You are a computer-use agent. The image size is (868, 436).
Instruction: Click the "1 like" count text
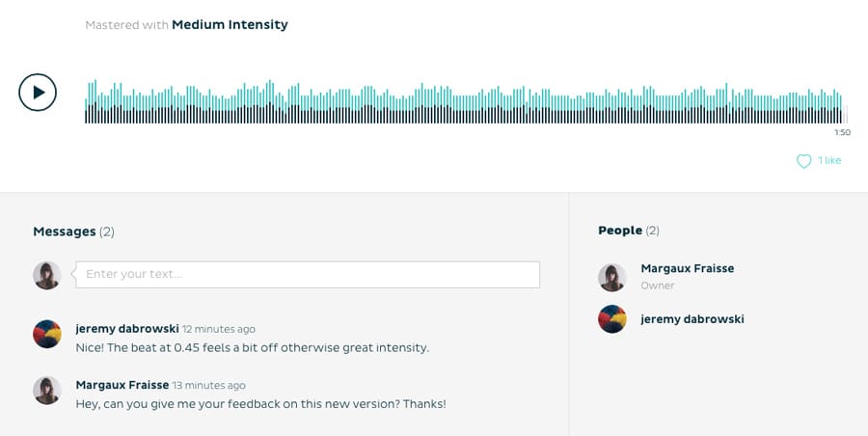click(829, 160)
